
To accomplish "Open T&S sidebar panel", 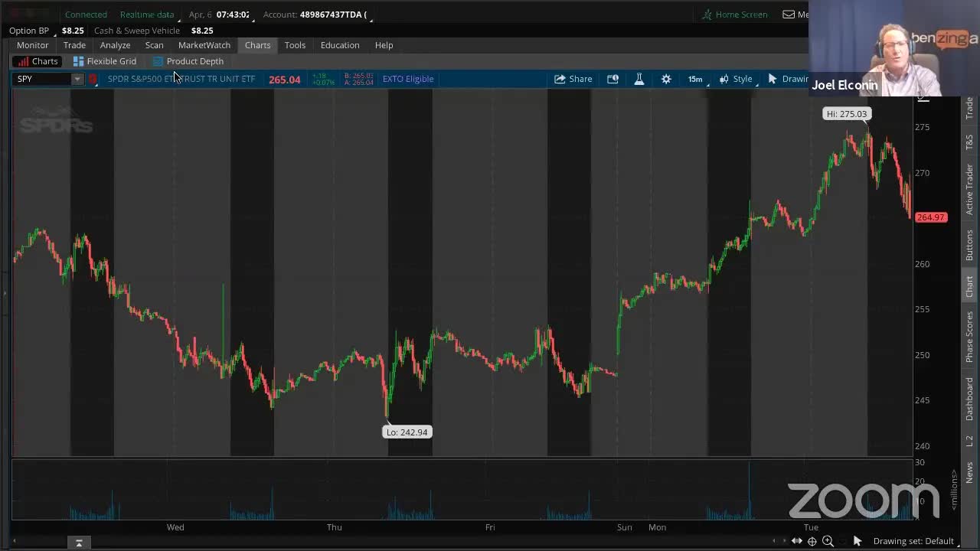I will tap(969, 142).
